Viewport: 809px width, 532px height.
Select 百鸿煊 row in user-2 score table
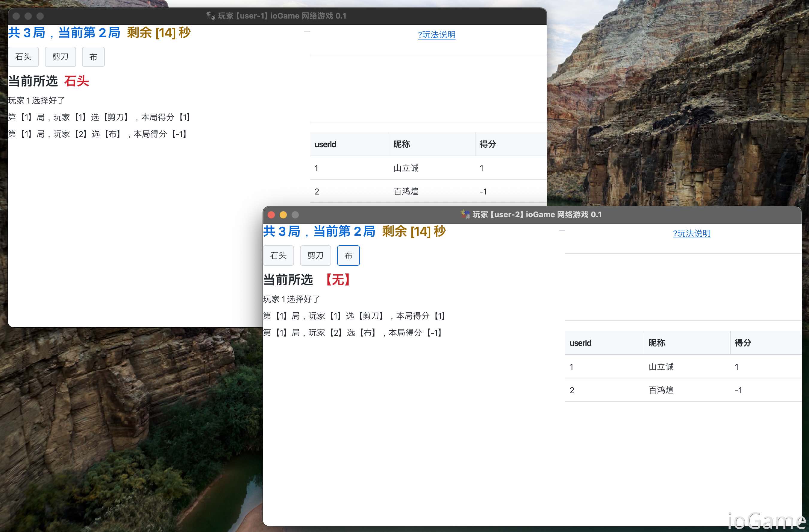(x=661, y=390)
